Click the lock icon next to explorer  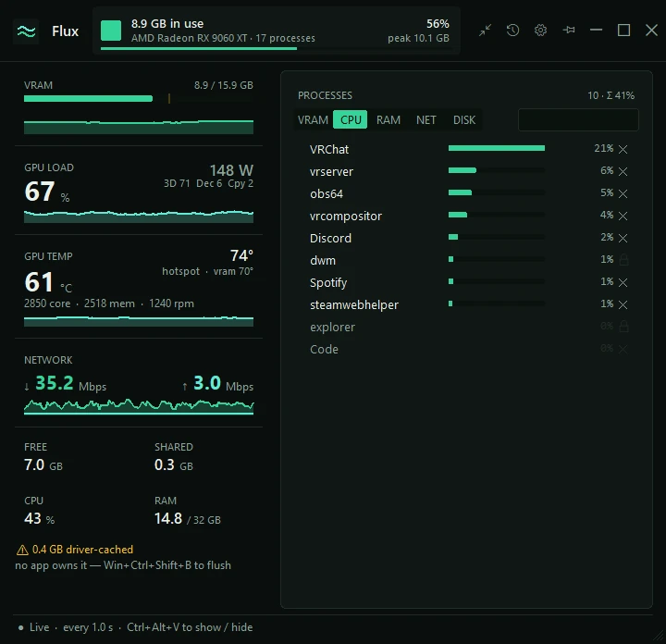tap(623, 327)
